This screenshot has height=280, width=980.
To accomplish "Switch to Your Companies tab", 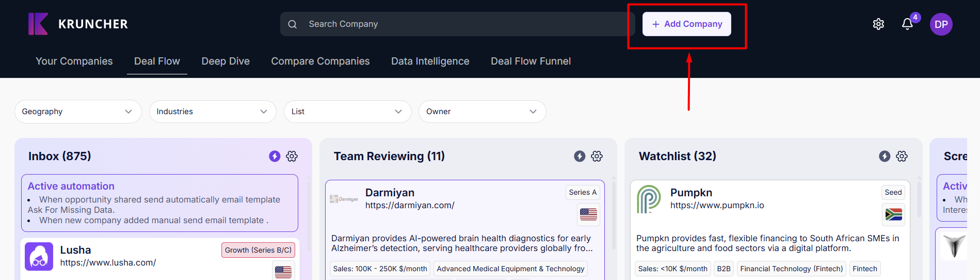I will point(74,61).
